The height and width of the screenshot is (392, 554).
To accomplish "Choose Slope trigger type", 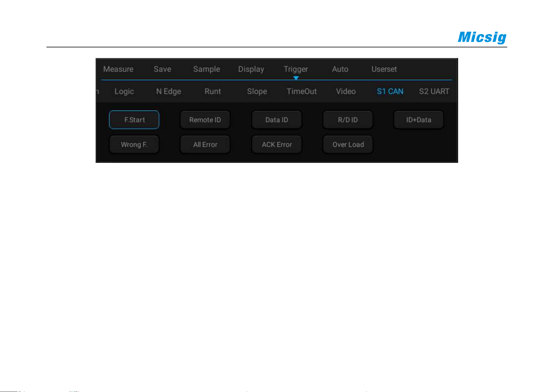I will tap(257, 91).
